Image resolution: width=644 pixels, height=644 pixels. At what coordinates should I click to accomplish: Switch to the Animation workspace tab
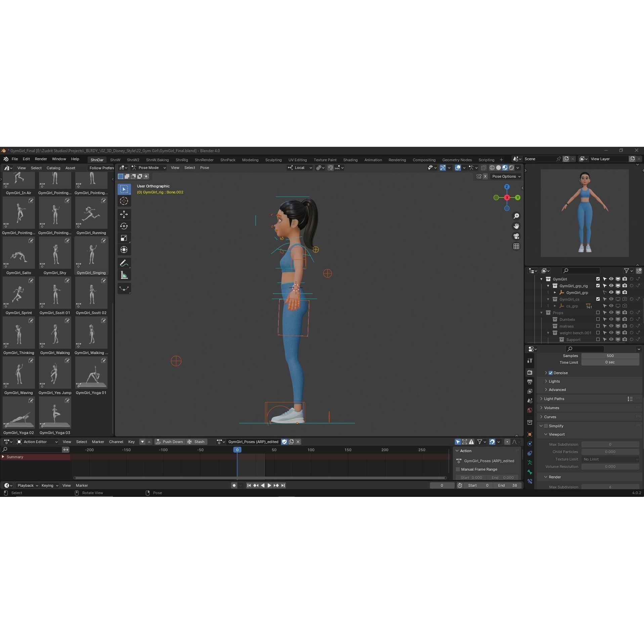[373, 160]
